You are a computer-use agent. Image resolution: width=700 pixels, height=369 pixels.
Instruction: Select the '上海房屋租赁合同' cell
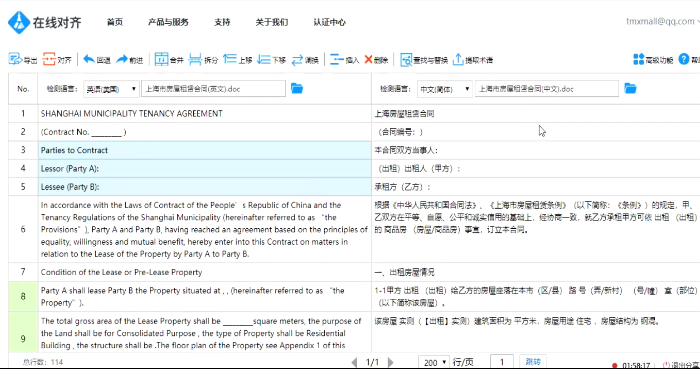tap(536, 114)
